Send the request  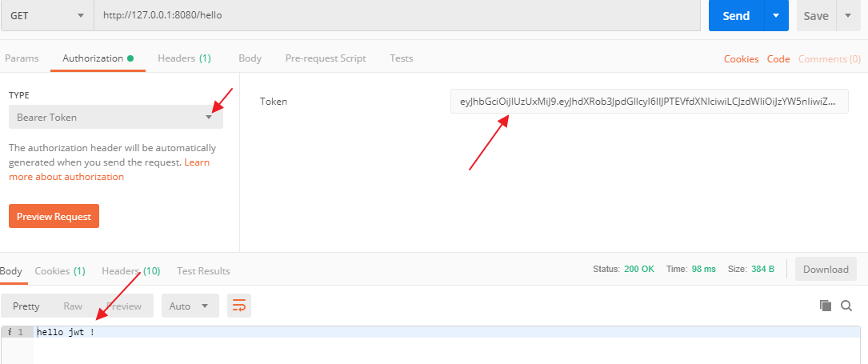[736, 15]
